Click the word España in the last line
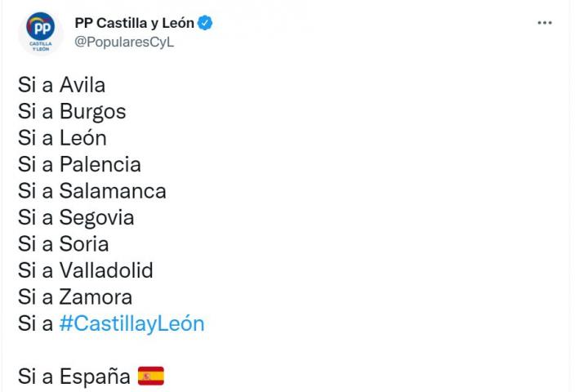The image size is (588, 392). click(95, 376)
